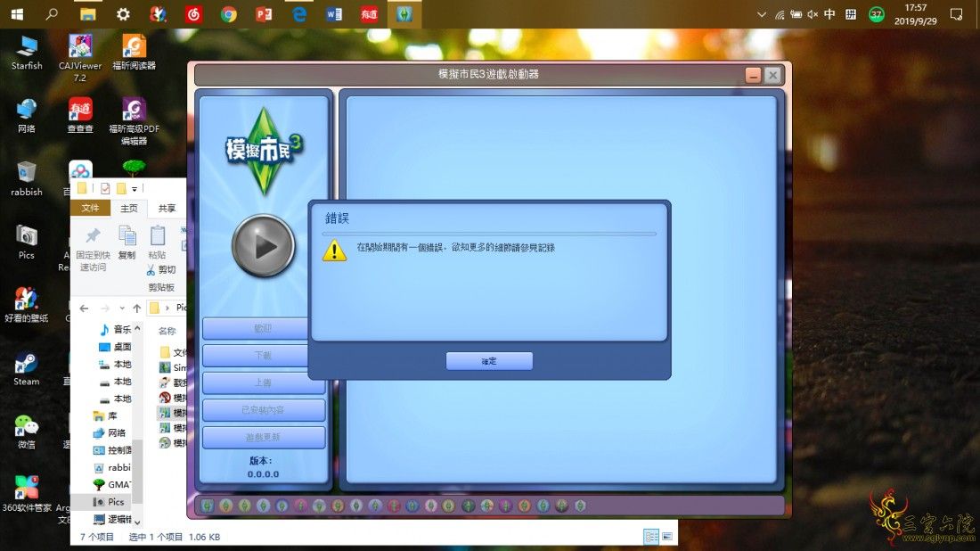Select the 福昕阅读器 desktop icon

(134, 53)
